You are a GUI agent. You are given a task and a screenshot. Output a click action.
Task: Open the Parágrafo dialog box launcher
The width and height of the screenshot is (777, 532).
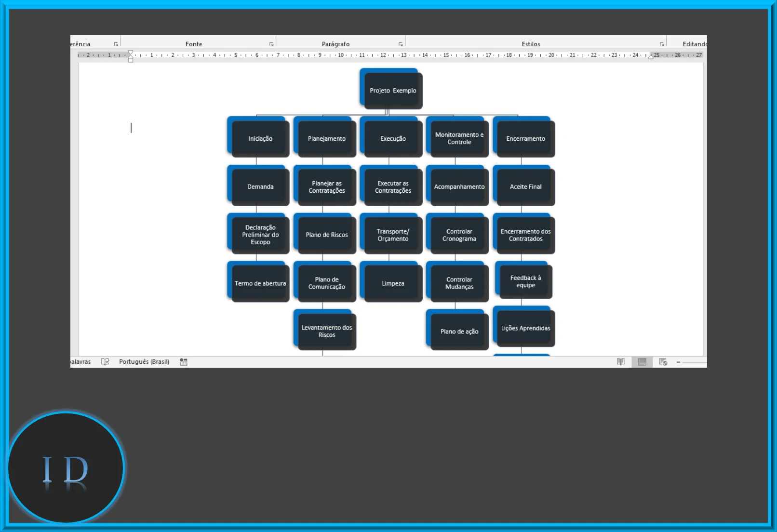pos(401,43)
